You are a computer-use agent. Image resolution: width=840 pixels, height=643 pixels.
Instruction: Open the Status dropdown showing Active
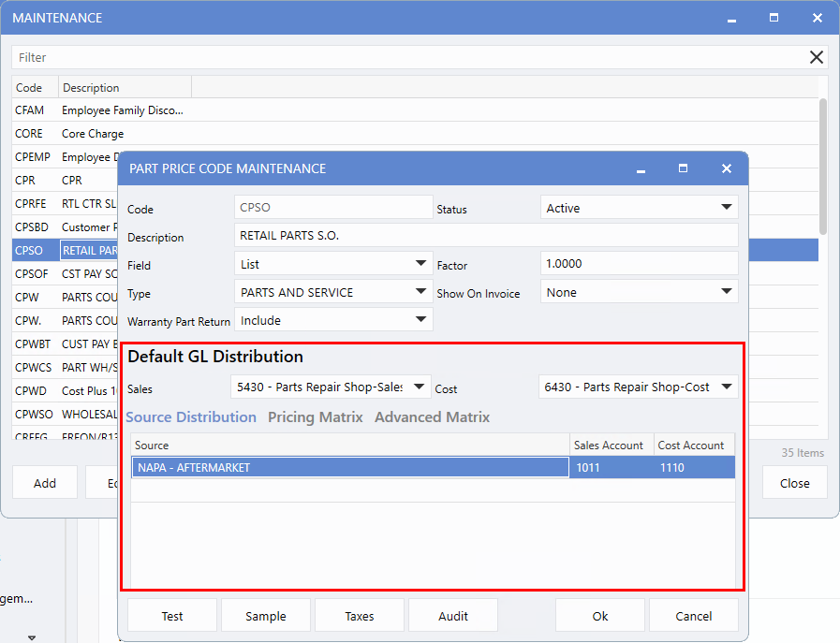pyautogui.click(x=639, y=208)
